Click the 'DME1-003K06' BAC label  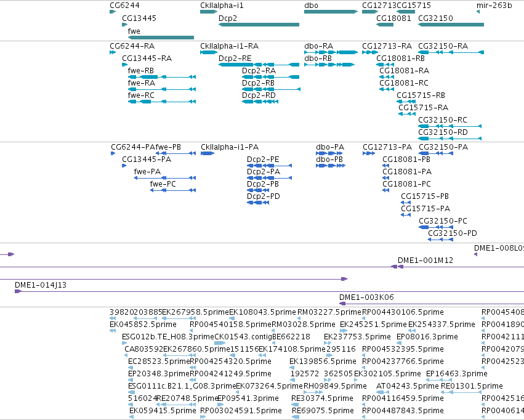[366, 297]
